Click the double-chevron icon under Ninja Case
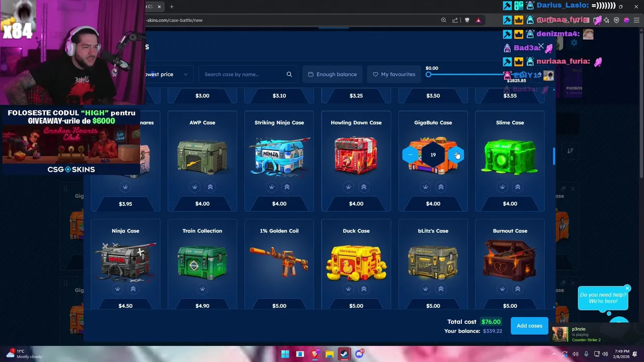 [133, 289]
